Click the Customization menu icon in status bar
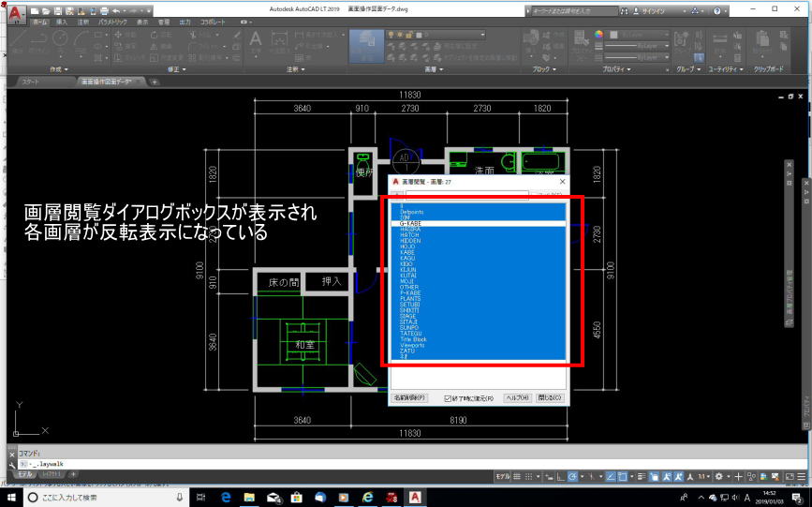Screen dimensions: 812x507 pyautogui.click(x=801, y=476)
